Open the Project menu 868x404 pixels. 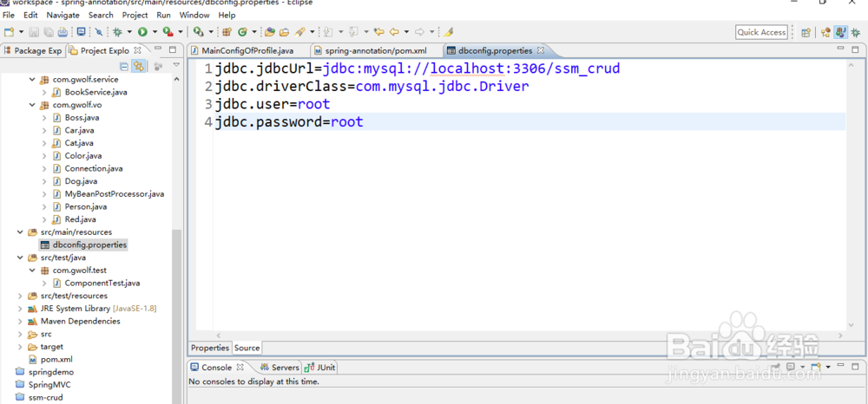(x=135, y=15)
